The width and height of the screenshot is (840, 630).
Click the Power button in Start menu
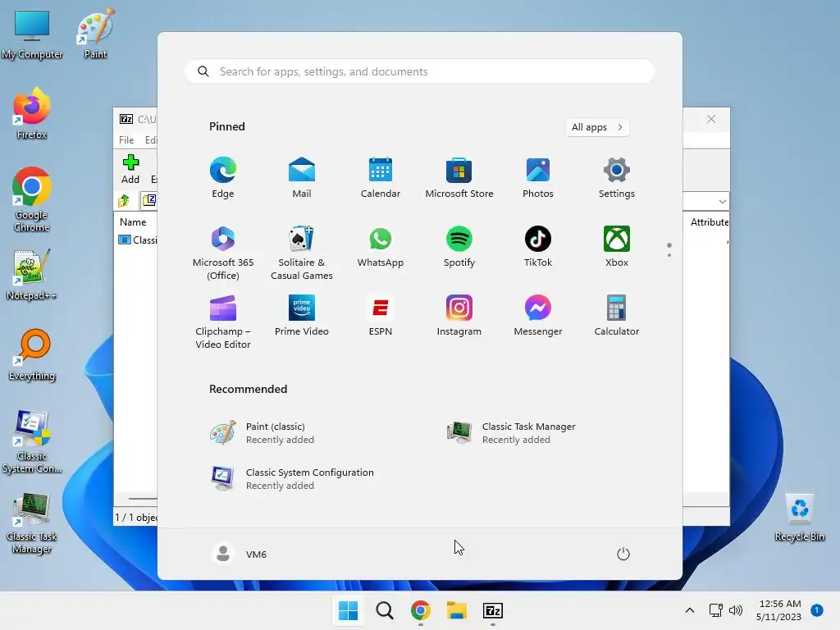pos(623,554)
